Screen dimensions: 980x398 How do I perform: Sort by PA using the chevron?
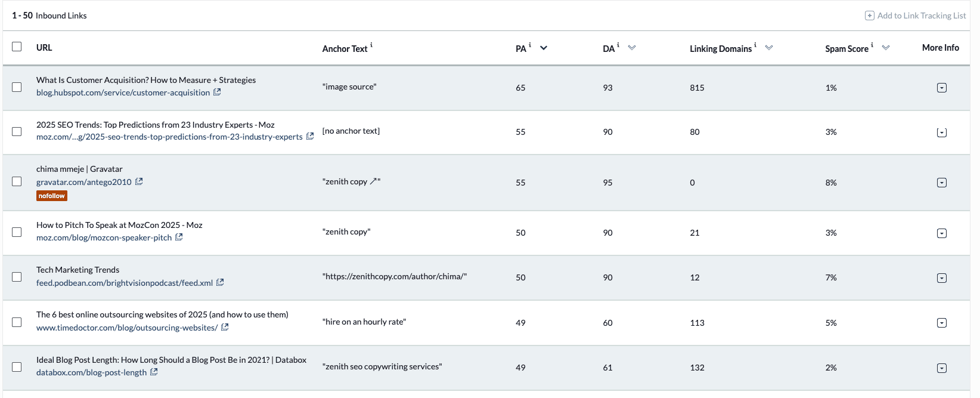click(x=544, y=48)
